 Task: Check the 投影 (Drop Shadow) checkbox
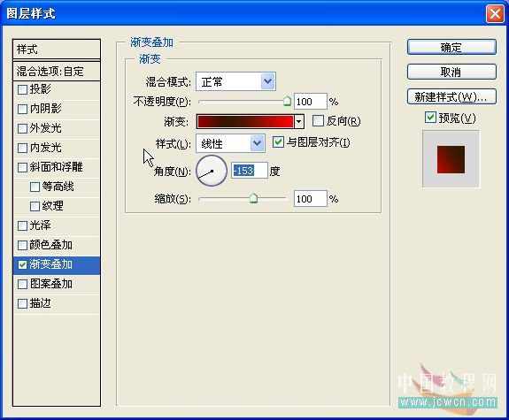[22, 89]
